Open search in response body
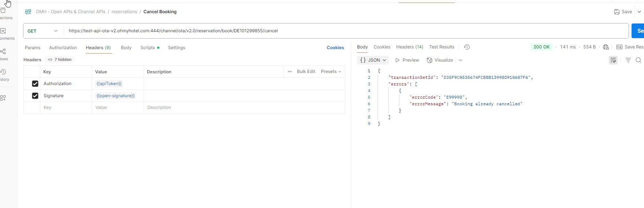The image size is (644, 208). coord(638,60)
